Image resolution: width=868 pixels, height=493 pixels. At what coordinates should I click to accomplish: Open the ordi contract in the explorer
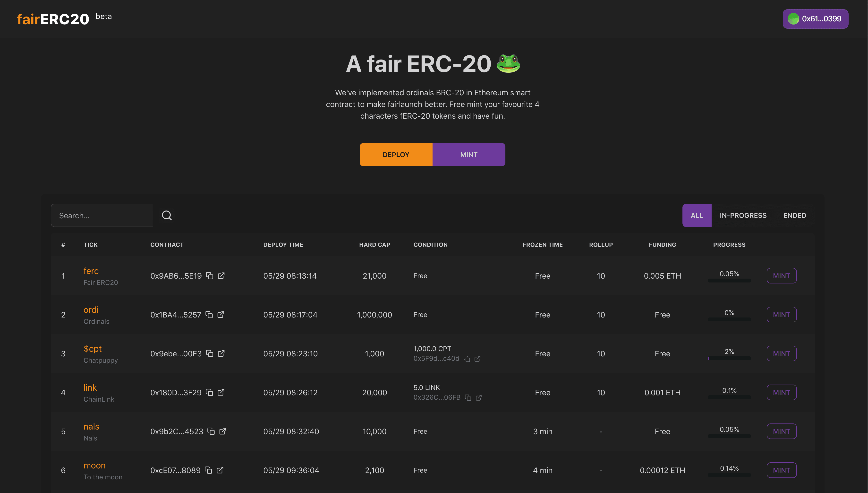click(221, 315)
